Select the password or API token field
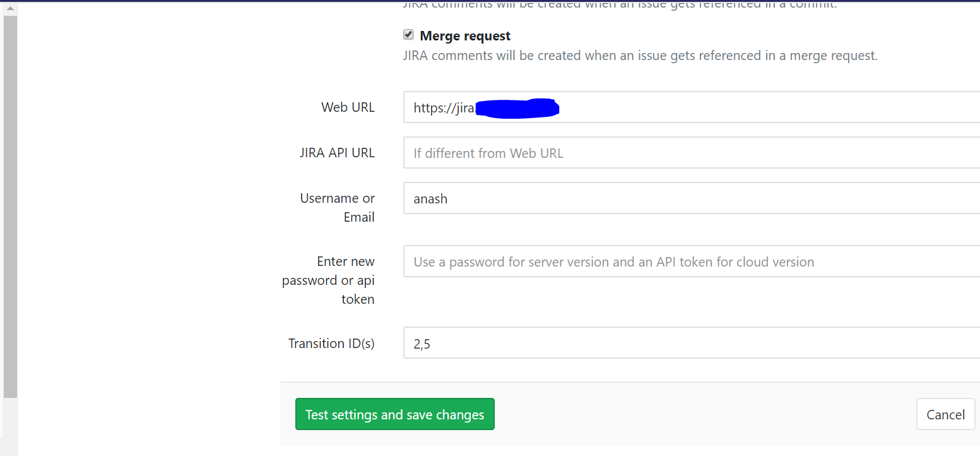The image size is (980, 456). point(631,261)
